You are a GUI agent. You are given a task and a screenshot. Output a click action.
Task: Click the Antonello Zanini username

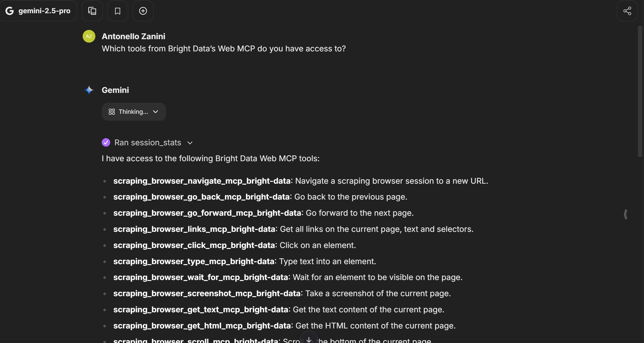point(133,36)
